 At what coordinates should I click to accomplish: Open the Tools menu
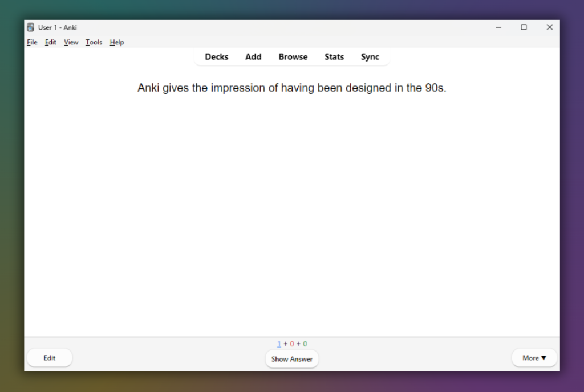click(x=93, y=42)
